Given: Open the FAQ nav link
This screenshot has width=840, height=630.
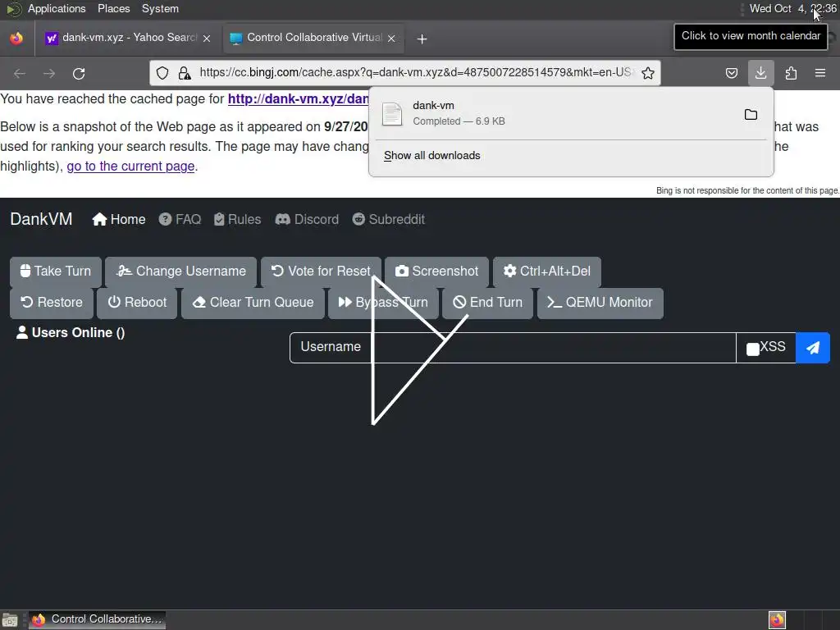Looking at the screenshot, I should [x=180, y=219].
